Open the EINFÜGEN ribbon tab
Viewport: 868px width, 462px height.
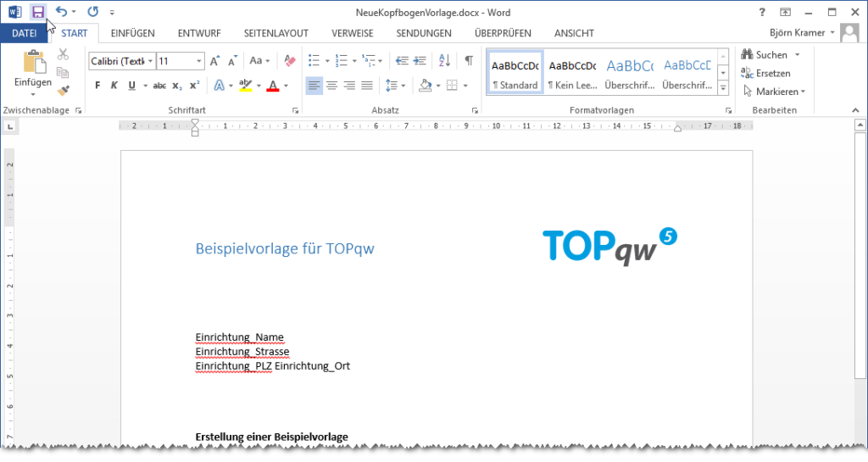(x=133, y=33)
